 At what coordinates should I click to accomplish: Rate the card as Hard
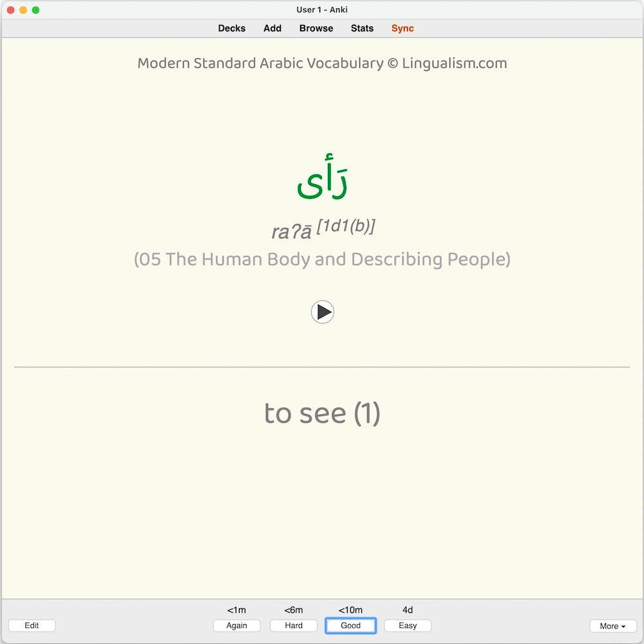click(293, 625)
